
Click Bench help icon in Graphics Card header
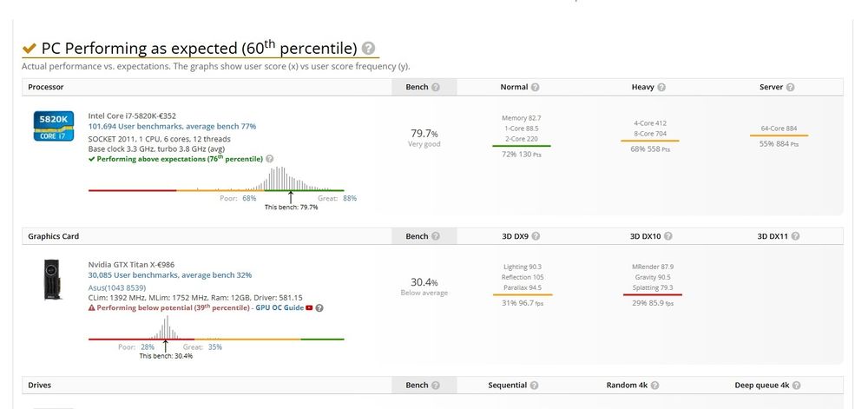(436, 236)
